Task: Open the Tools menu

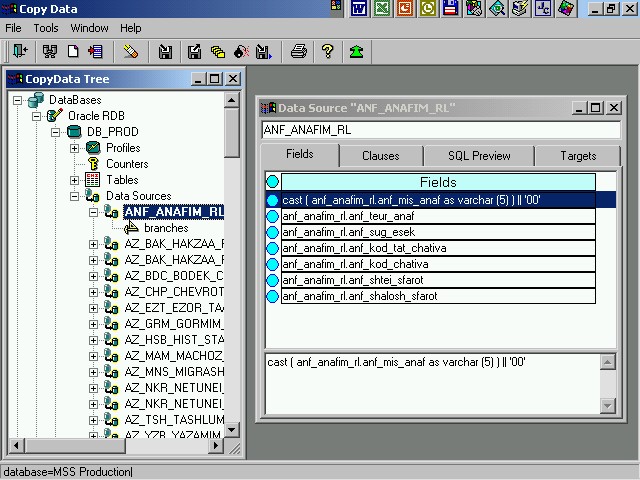Action: point(46,28)
